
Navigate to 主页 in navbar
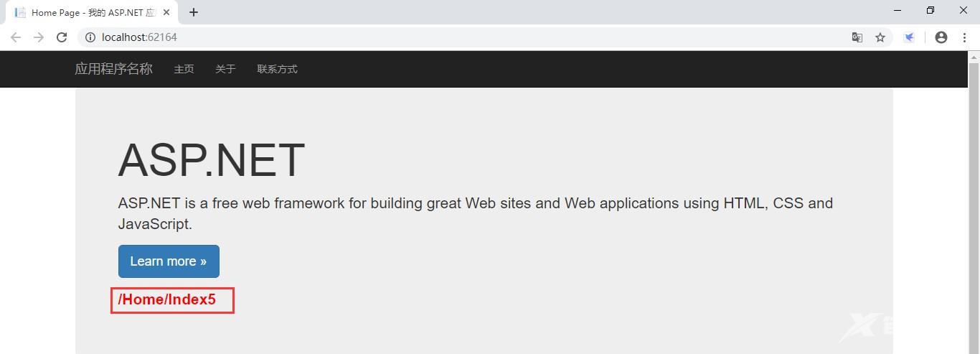184,69
